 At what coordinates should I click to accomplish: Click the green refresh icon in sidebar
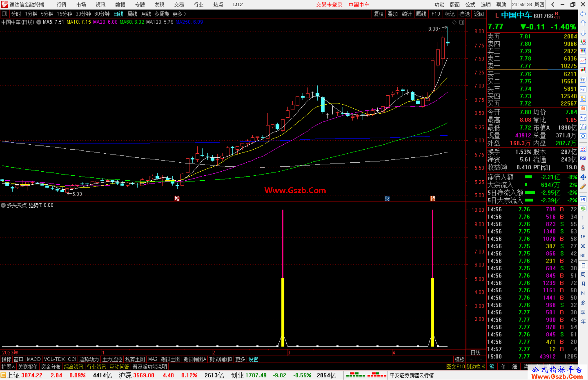(583, 209)
